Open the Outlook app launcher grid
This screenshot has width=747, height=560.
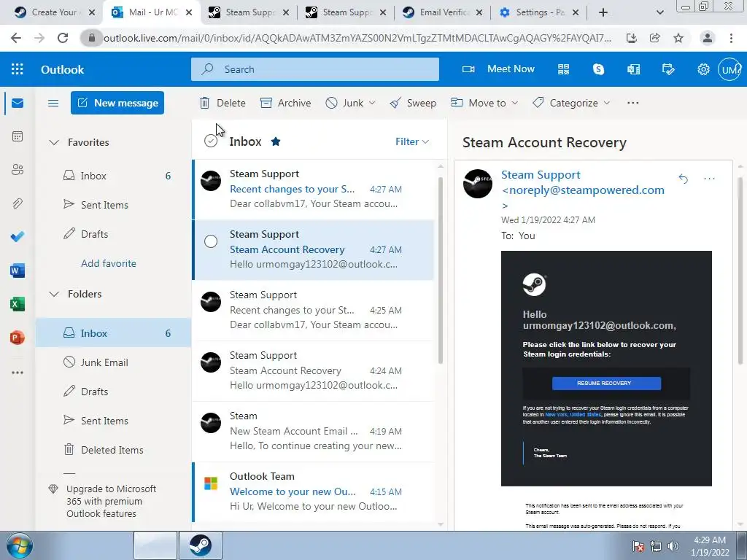[x=18, y=69]
